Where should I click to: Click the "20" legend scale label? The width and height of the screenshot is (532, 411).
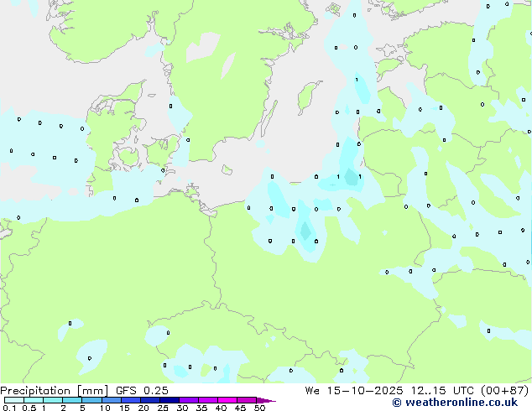coord(143,408)
